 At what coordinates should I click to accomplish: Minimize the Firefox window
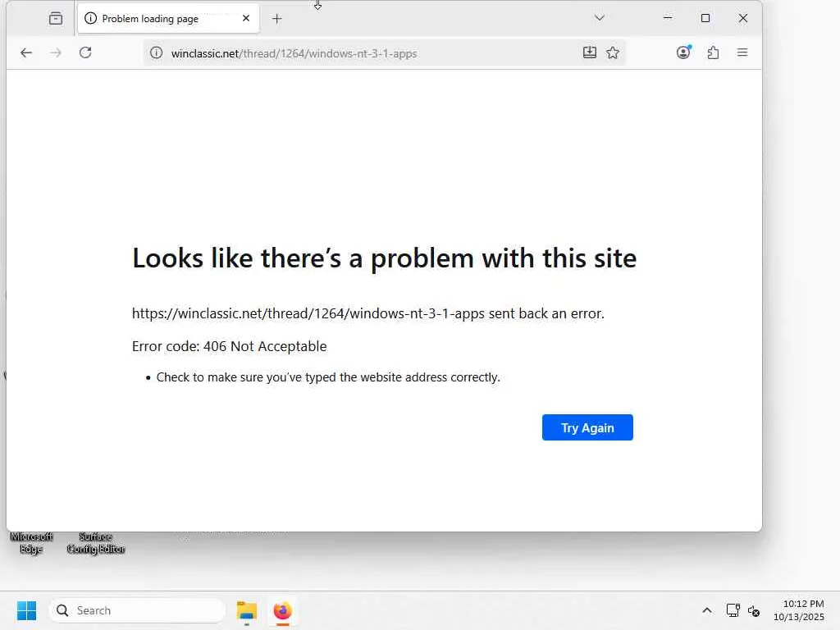(x=668, y=18)
